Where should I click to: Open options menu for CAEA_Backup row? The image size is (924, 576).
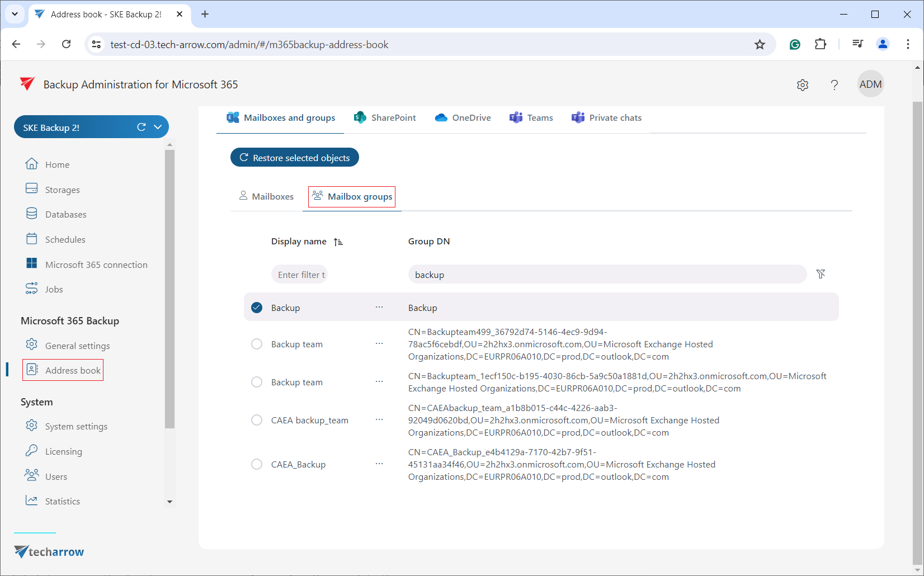pos(379,464)
